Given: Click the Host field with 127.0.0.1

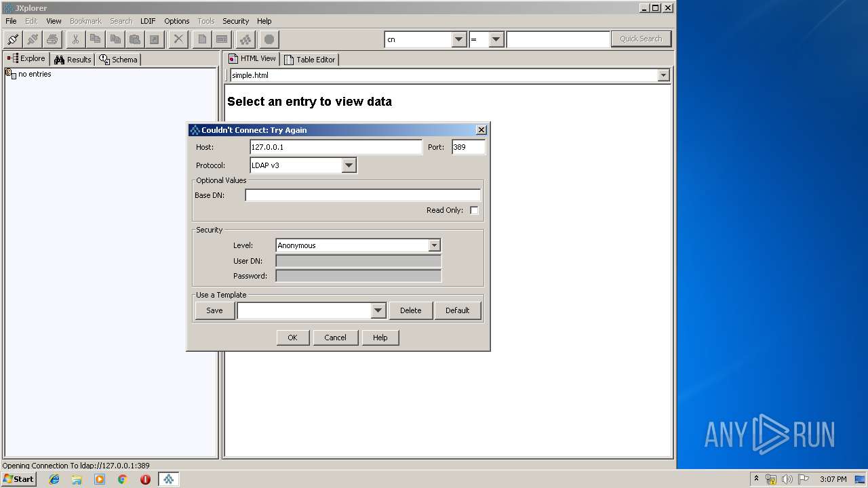Looking at the screenshot, I should click(336, 147).
